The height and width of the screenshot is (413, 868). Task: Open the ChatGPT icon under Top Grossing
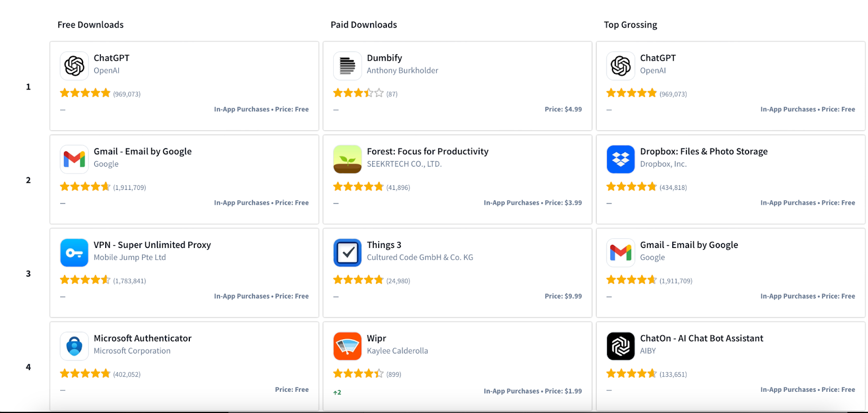click(x=621, y=66)
